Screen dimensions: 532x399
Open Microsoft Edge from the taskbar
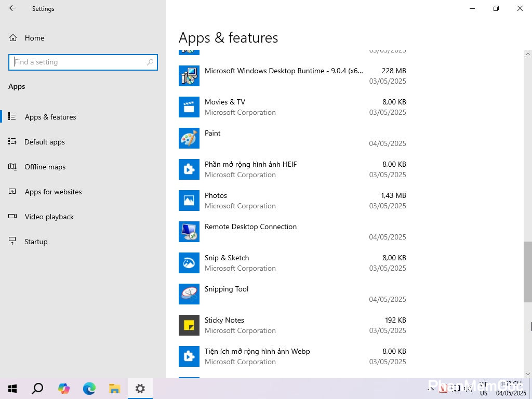click(89, 389)
